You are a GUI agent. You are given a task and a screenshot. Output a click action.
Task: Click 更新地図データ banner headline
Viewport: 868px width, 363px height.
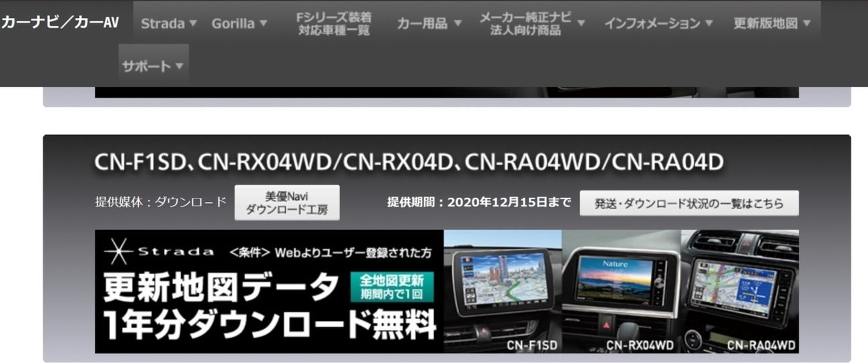point(220,287)
